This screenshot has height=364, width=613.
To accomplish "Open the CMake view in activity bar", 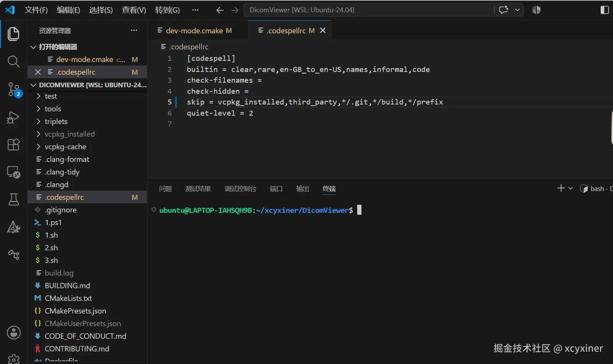I will click(x=14, y=227).
